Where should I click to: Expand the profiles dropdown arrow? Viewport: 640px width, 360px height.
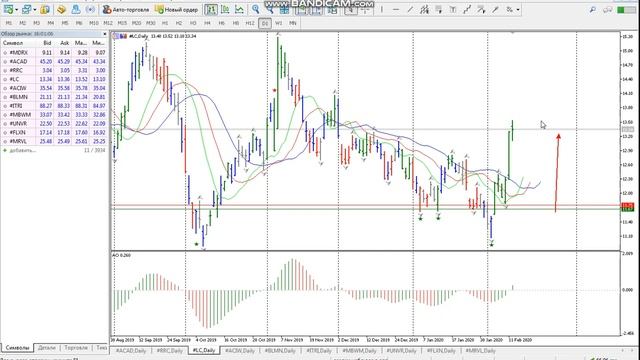pos(35,9)
